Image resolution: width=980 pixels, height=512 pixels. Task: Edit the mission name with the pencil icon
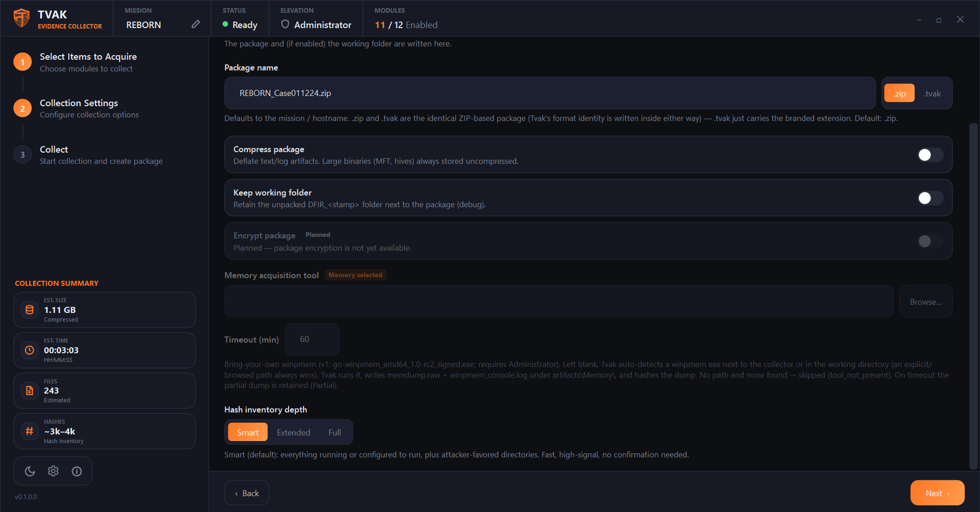196,25
